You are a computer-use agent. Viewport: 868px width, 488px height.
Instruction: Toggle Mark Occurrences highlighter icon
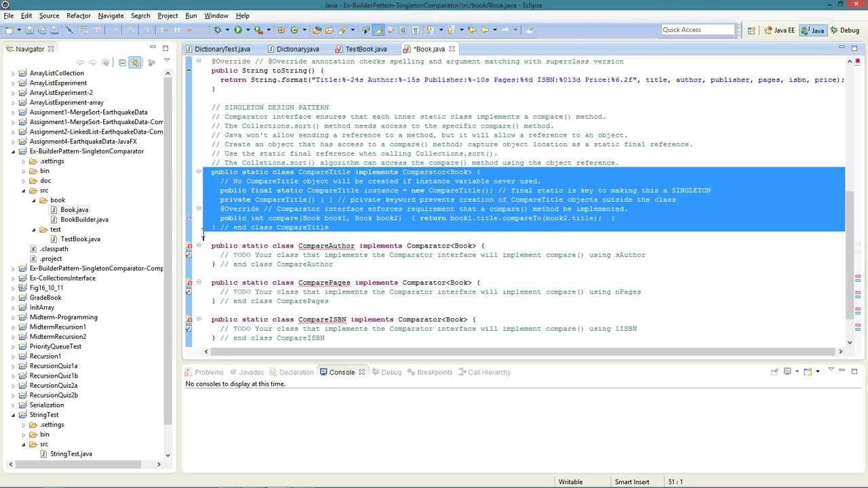[378, 30]
